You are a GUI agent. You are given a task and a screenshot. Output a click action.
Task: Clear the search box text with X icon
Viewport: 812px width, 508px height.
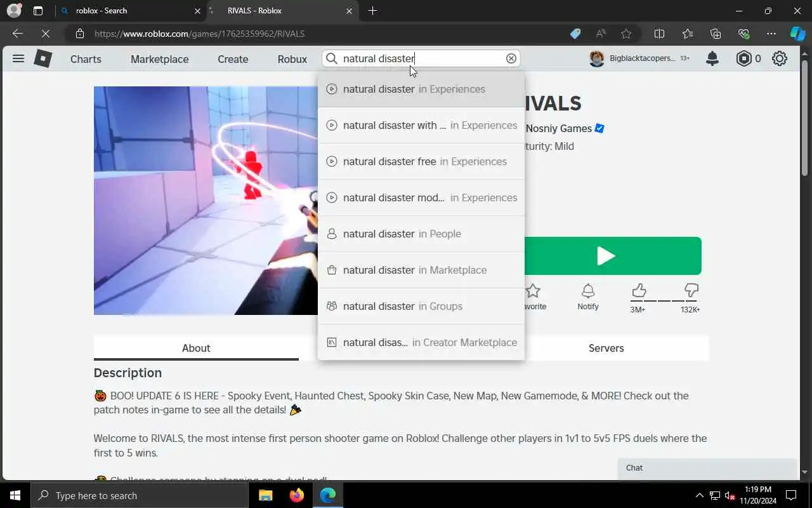511,58
